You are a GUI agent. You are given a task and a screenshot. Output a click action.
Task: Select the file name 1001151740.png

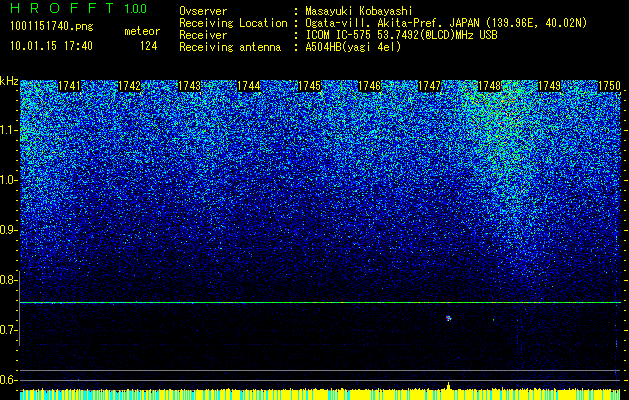52,27
